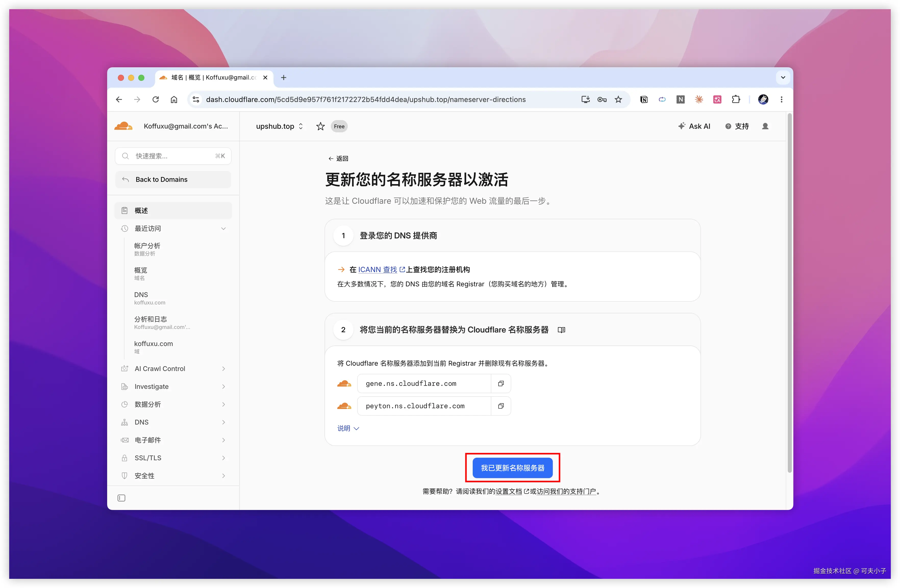Viewport: 900px width, 588px height.
Task: Select 概述 in the sidebar
Action: [173, 210]
